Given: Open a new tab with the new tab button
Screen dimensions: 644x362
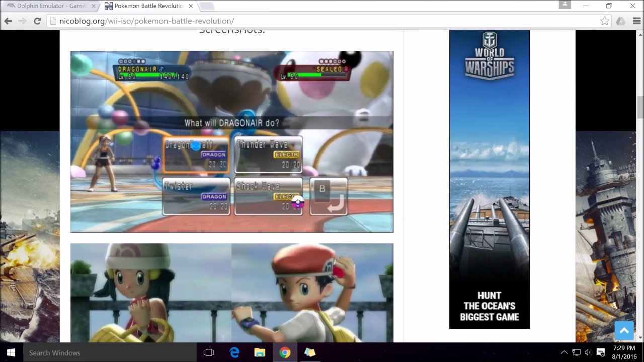Looking at the screenshot, I should click(206, 6).
